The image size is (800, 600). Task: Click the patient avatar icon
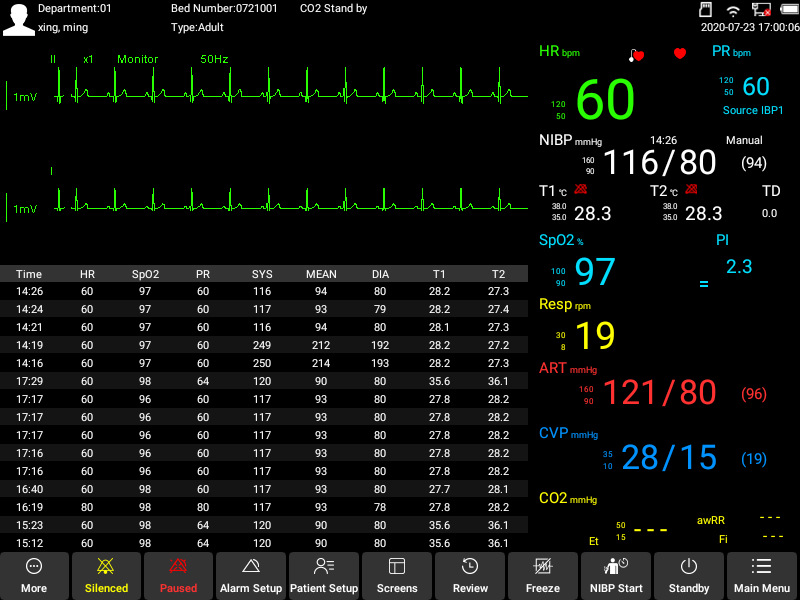pyautogui.click(x=18, y=19)
